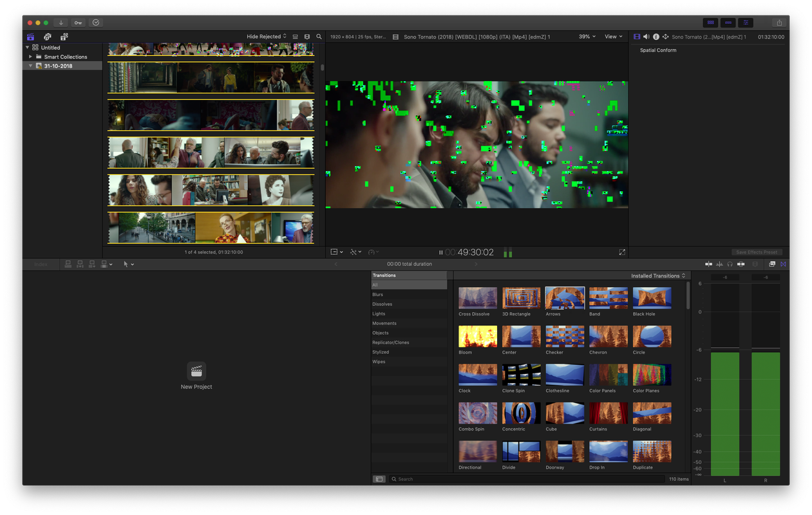Screen dimensions: 812x515
Task: Click the Share export button
Action: point(779,23)
